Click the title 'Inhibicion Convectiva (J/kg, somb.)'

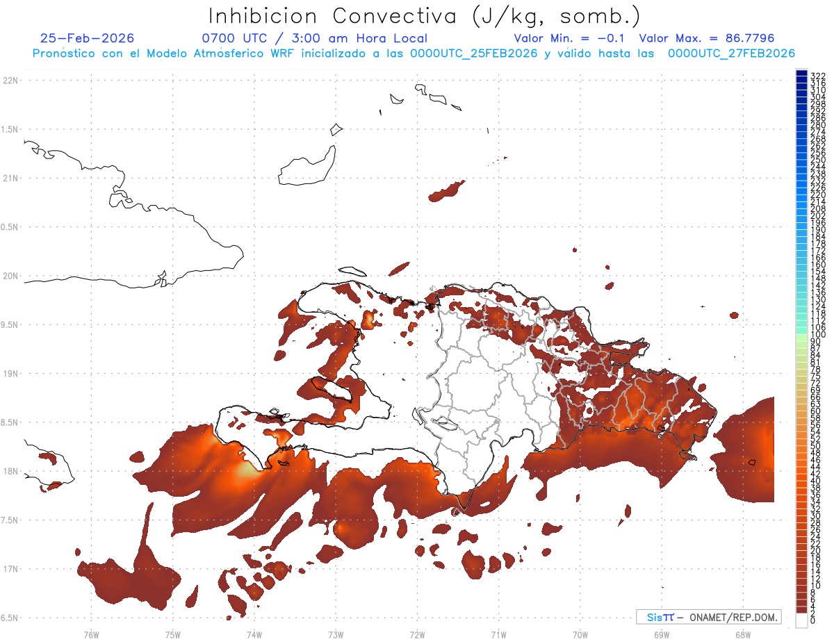pos(425,17)
